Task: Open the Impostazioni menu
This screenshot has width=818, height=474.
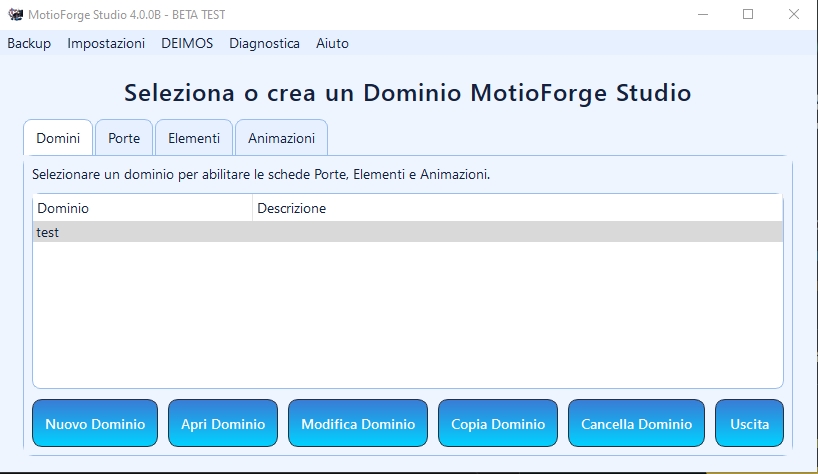Action: 106,43
